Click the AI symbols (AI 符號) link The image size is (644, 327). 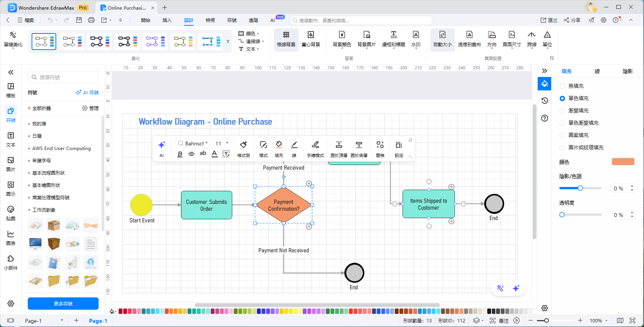coord(87,93)
